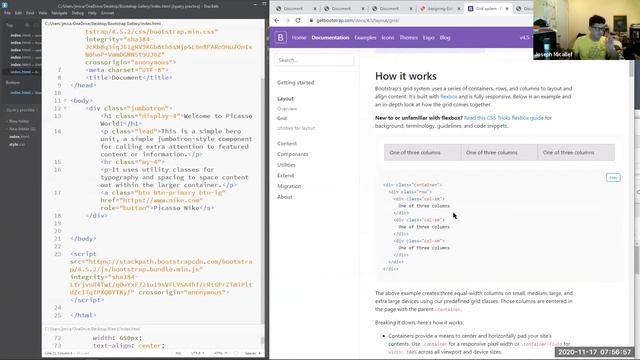Click the lock icon in the address bar
Viewport: 640px width, 360px height.
[311, 20]
